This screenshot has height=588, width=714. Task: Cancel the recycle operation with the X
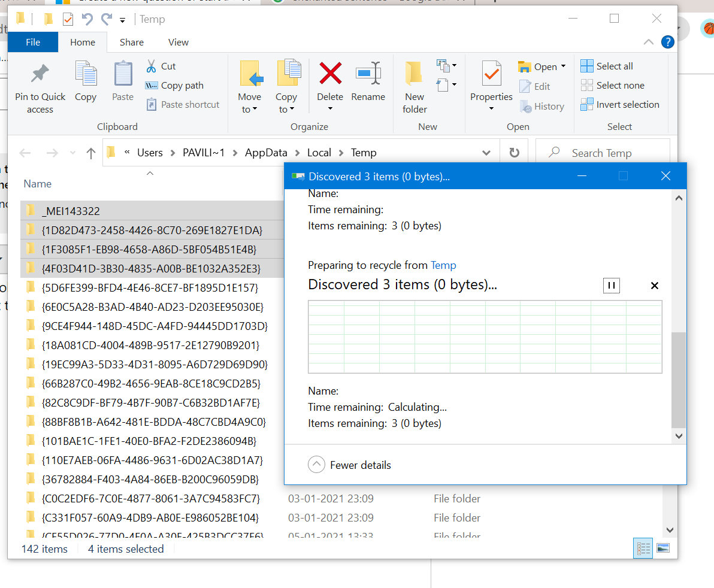tap(655, 286)
